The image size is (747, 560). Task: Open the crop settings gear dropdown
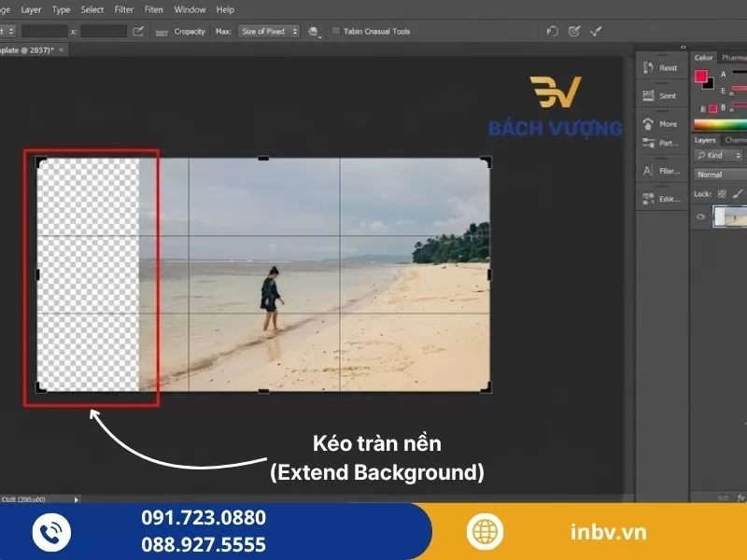[314, 32]
